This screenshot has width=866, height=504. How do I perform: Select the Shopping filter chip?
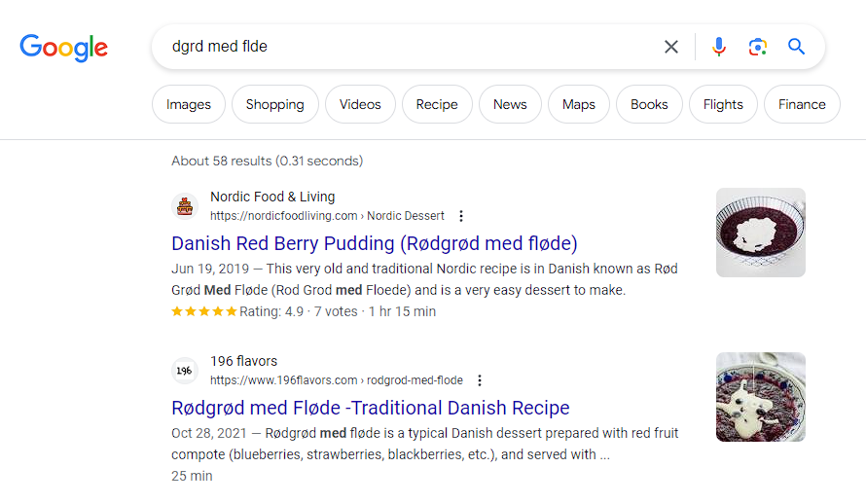(x=275, y=104)
